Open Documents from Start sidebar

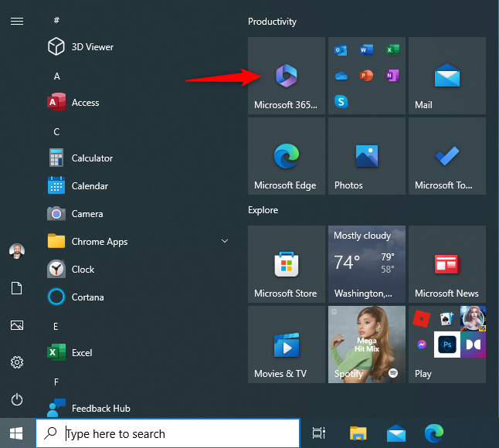point(17,288)
